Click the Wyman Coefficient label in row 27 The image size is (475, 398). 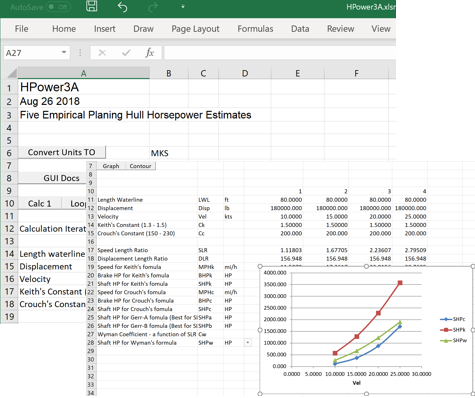pyautogui.click(x=147, y=334)
